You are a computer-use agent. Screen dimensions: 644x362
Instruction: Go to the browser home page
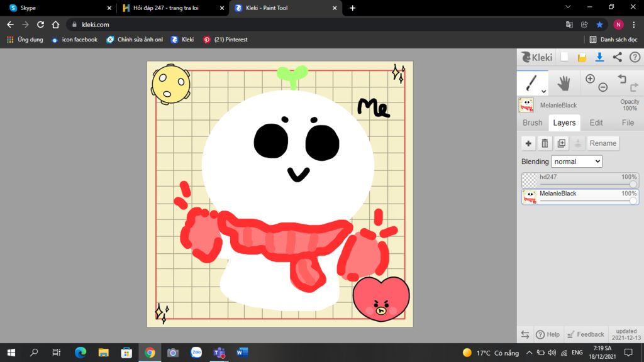[x=55, y=25]
